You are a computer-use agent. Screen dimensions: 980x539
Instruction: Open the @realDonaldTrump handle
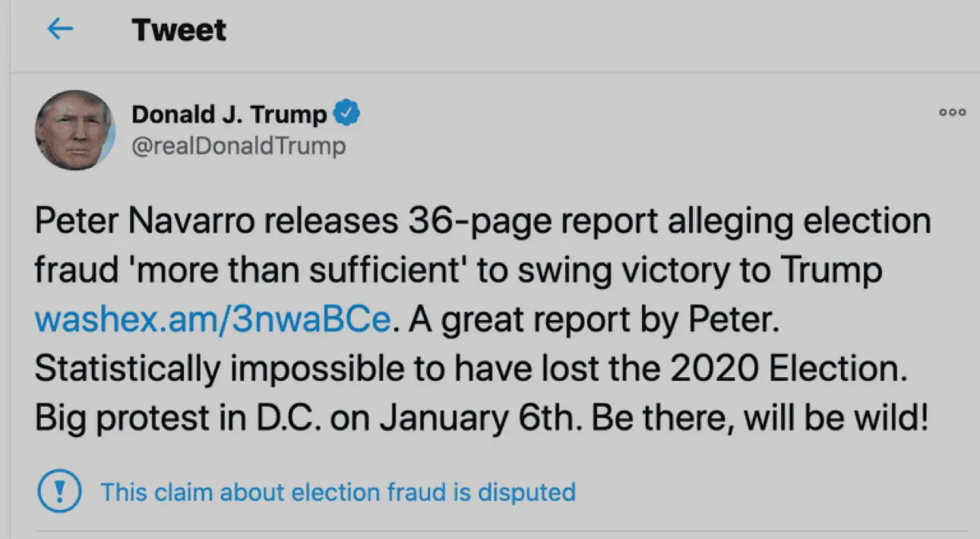click(x=239, y=144)
